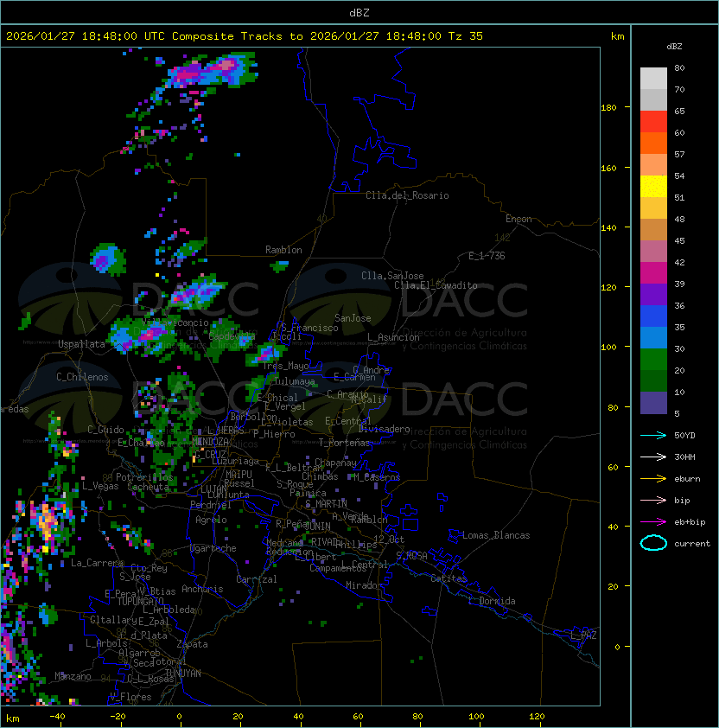The width and height of the screenshot is (719, 728).
Task: Click the 'Catitas' map label
Action: [x=449, y=578]
